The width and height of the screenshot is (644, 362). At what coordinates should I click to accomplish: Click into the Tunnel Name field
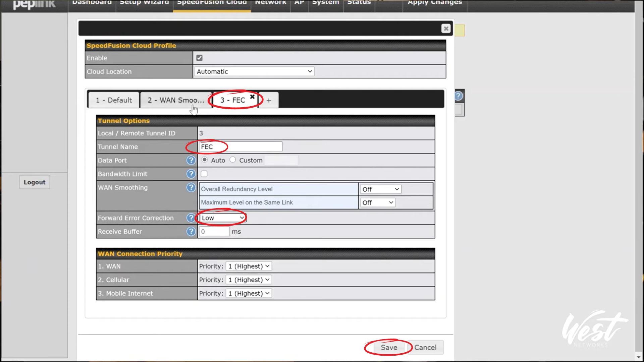pyautogui.click(x=240, y=146)
